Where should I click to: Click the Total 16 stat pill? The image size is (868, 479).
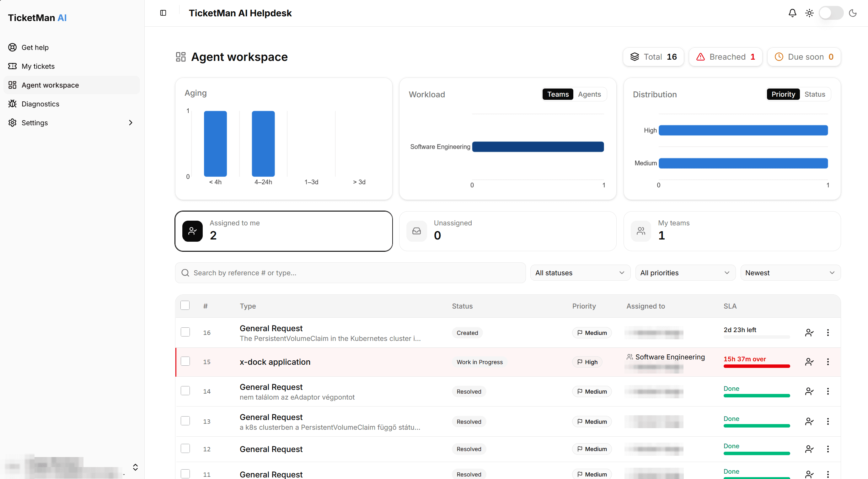[x=653, y=57]
